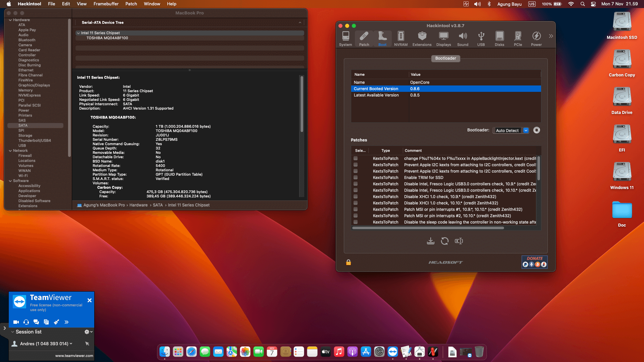Image resolution: width=644 pixels, height=362 pixels.
Task: Open the Andres session dropdown arrow
Action: [71, 344]
